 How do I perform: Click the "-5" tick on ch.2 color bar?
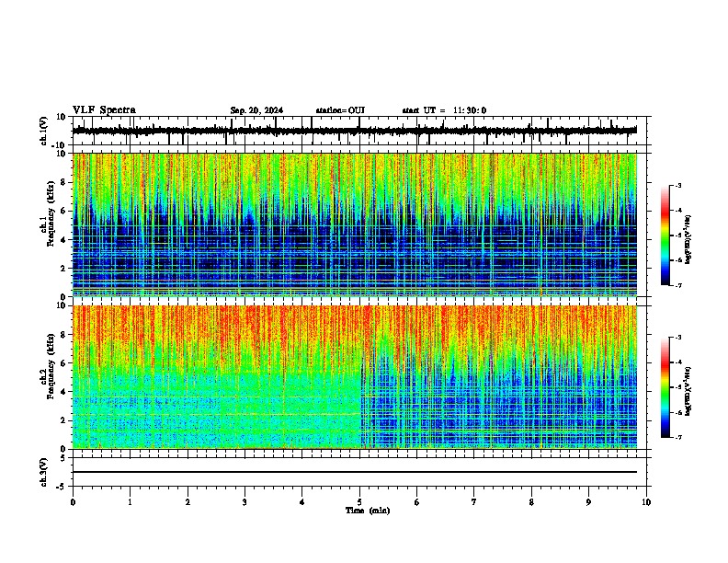[677, 387]
